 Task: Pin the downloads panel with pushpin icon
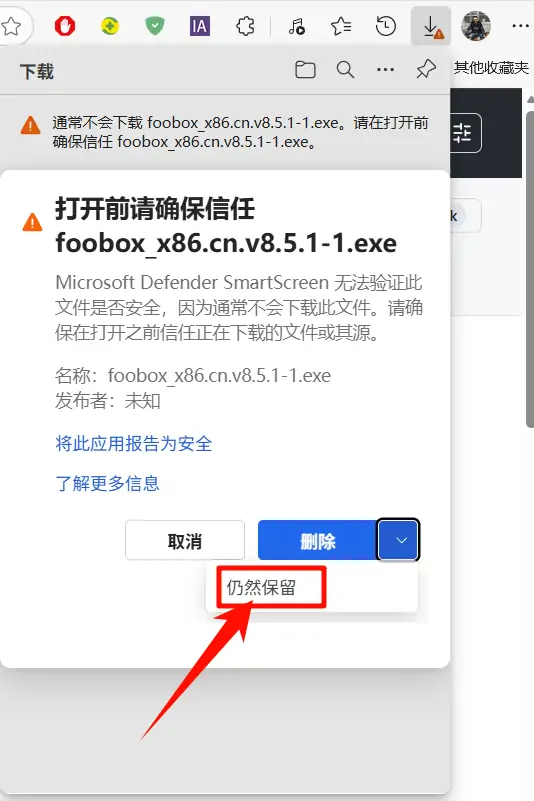pyautogui.click(x=426, y=69)
